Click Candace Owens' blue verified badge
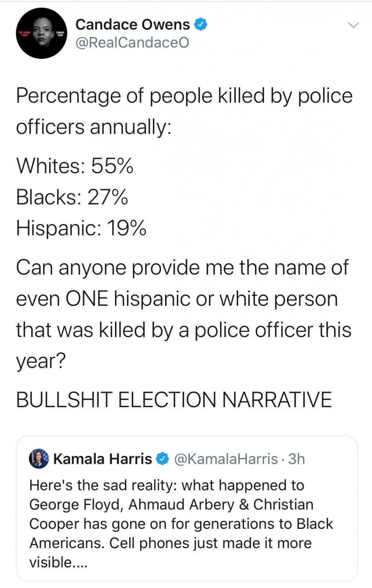Screen dimensions: 372x588 coord(201,24)
